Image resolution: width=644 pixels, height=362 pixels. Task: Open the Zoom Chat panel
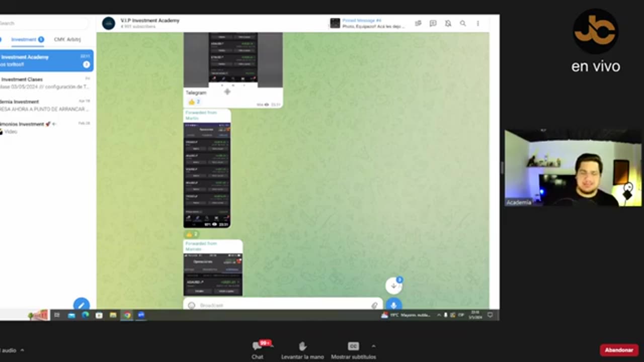click(x=258, y=350)
